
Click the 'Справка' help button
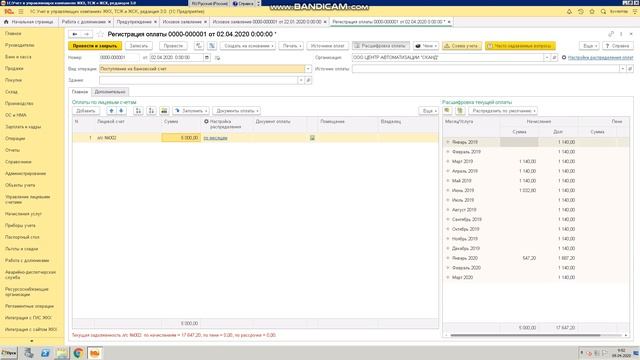pos(618,46)
